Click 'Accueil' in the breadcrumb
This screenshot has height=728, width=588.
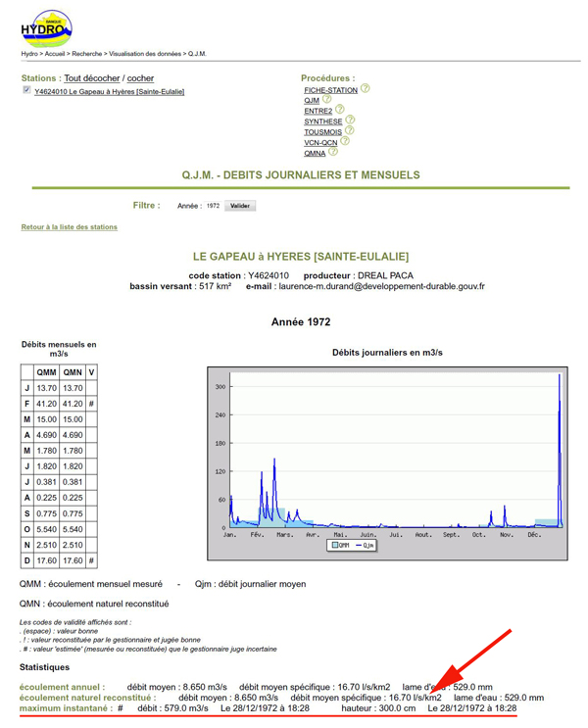click(x=55, y=54)
